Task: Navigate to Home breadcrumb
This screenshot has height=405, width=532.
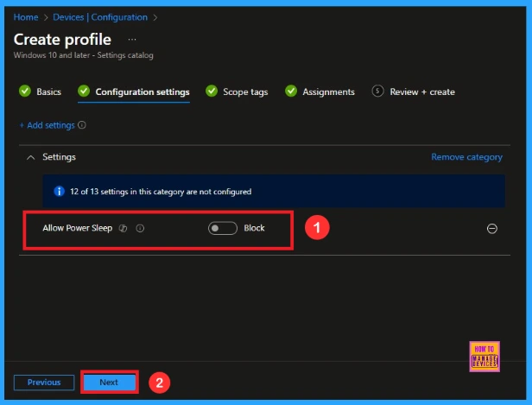Action: [26, 17]
